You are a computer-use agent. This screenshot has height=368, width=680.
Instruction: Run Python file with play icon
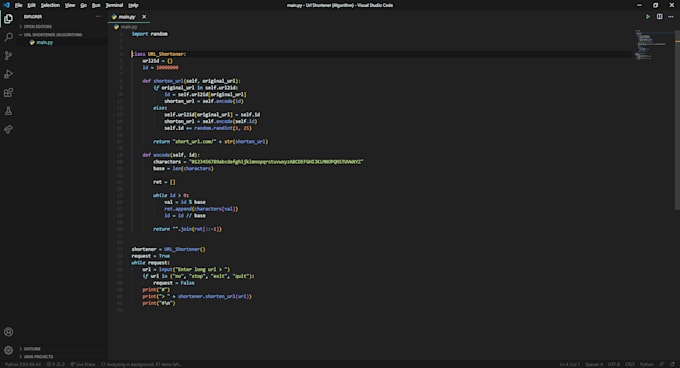tap(648, 16)
